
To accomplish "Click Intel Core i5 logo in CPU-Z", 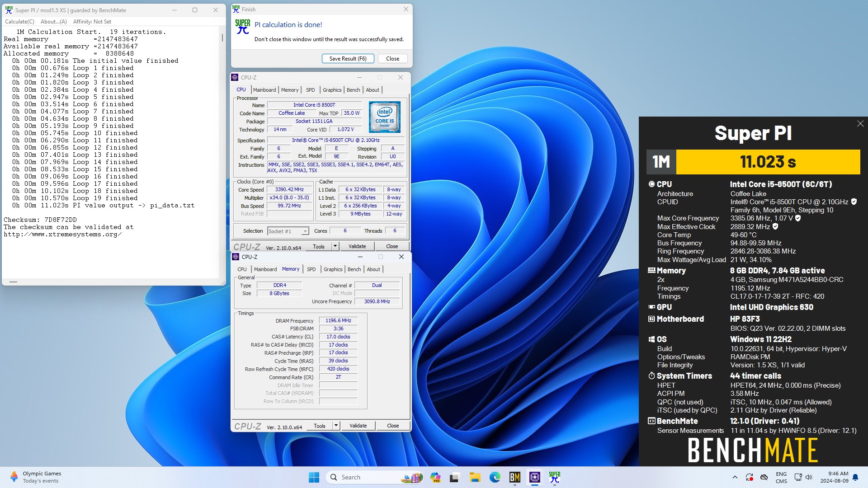I will [x=385, y=117].
